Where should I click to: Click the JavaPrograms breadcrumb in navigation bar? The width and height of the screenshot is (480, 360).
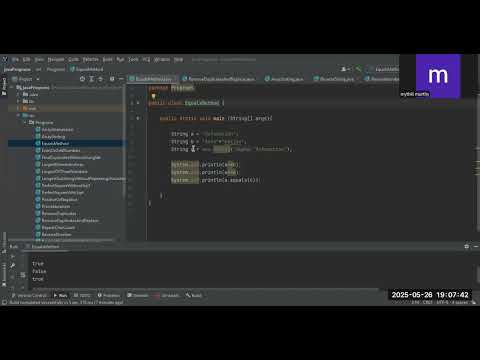pyautogui.click(x=17, y=69)
